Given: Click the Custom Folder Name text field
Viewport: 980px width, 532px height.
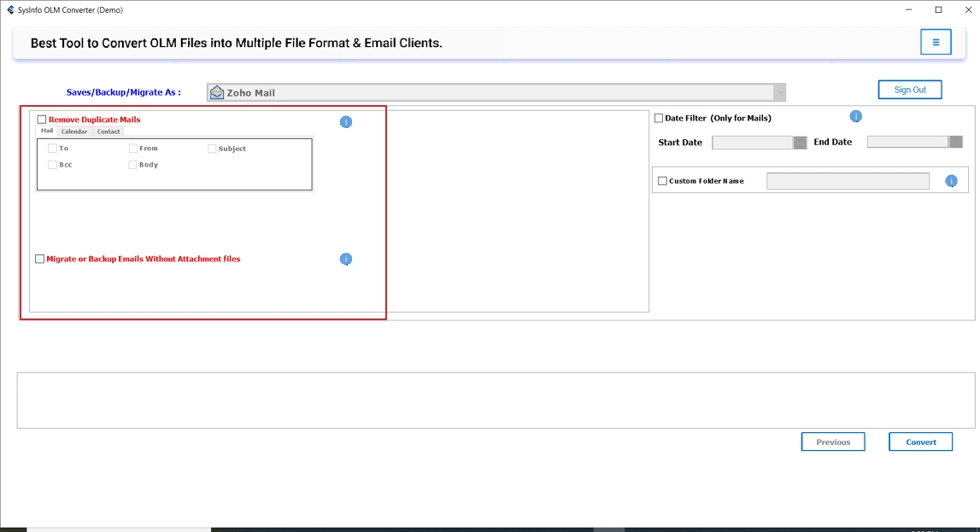Looking at the screenshot, I should pos(848,181).
